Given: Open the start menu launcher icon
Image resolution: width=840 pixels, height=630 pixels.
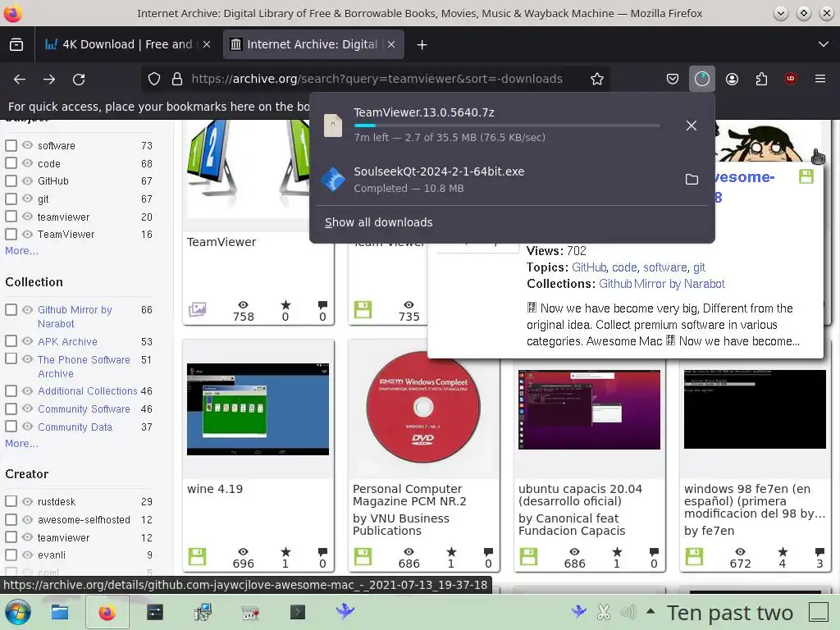Looking at the screenshot, I should [18, 612].
